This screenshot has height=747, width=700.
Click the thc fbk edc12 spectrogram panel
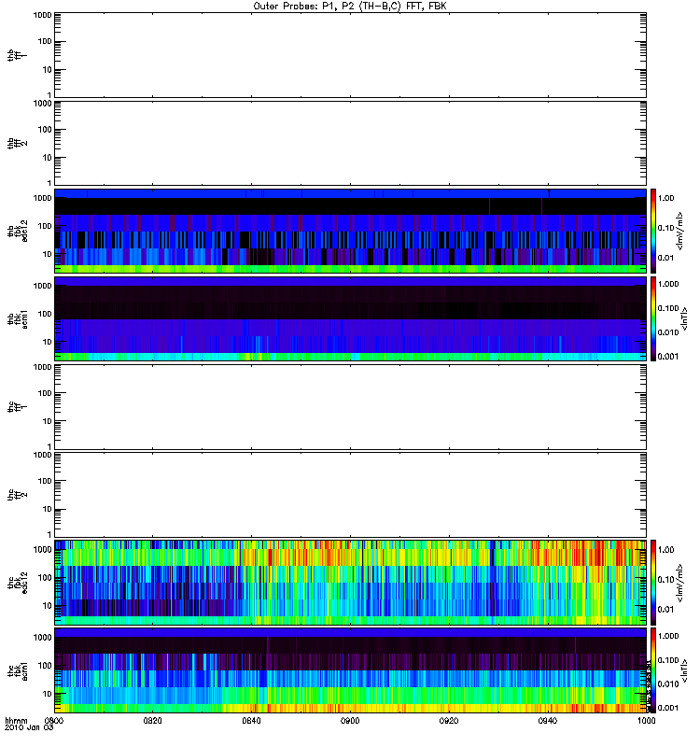coord(350,582)
